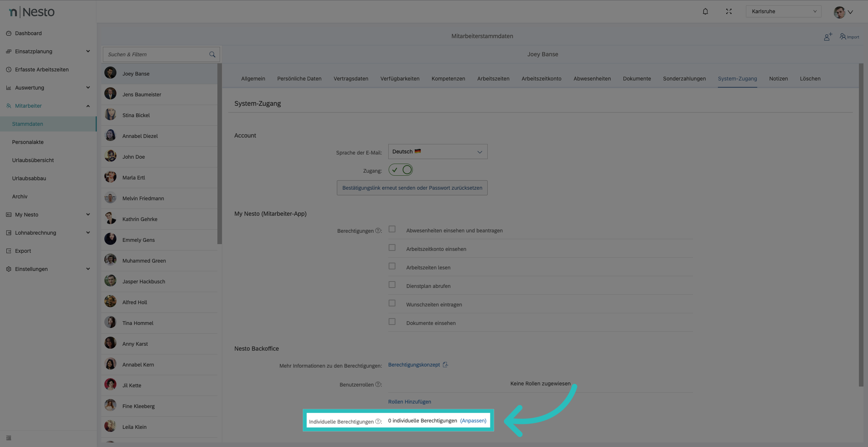Screen dimensions: 868x447
Task: Enable Dienstplan abrufen checkbox
Action: tap(392, 285)
